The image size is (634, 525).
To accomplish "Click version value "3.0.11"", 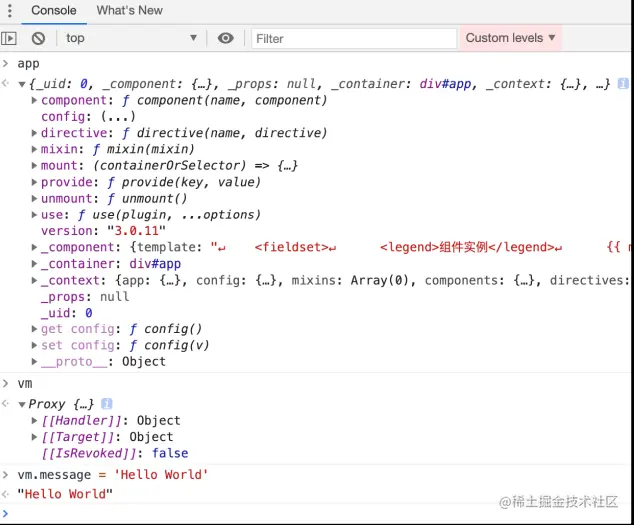I will [x=136, y=231].
